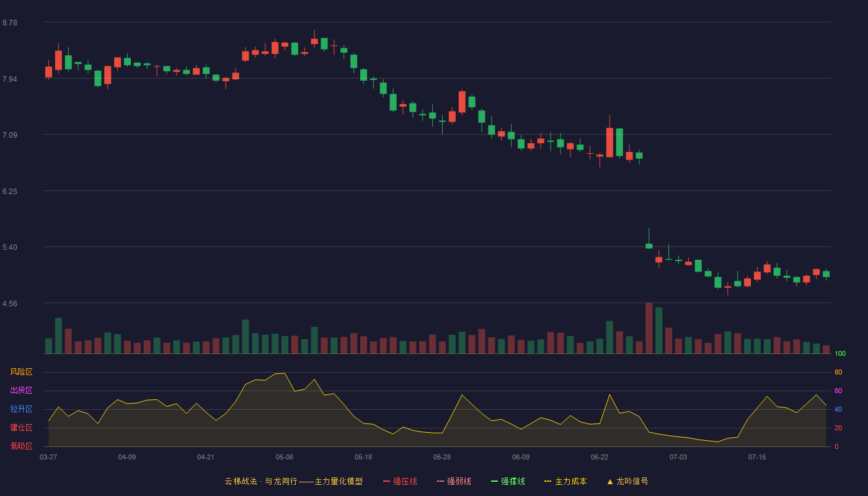Click the tallest red volume bar
Screen dimensions: 868x496
[649, 328]
